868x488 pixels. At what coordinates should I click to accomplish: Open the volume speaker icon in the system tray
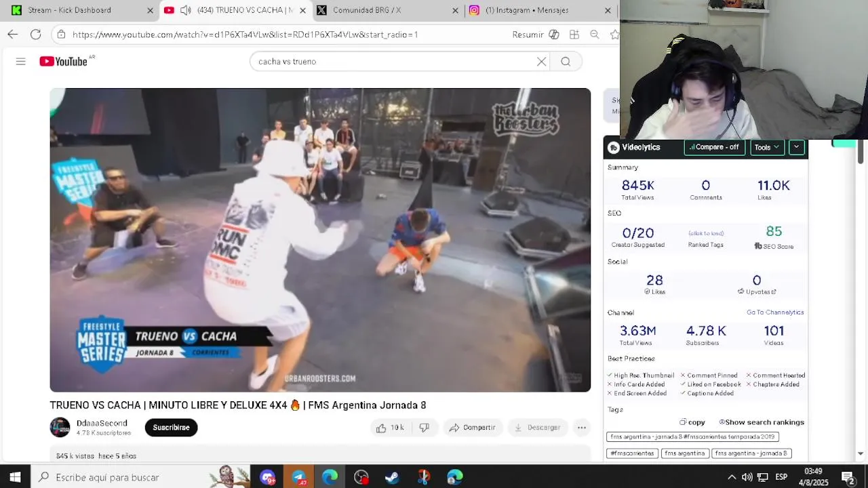click(747, 477)
